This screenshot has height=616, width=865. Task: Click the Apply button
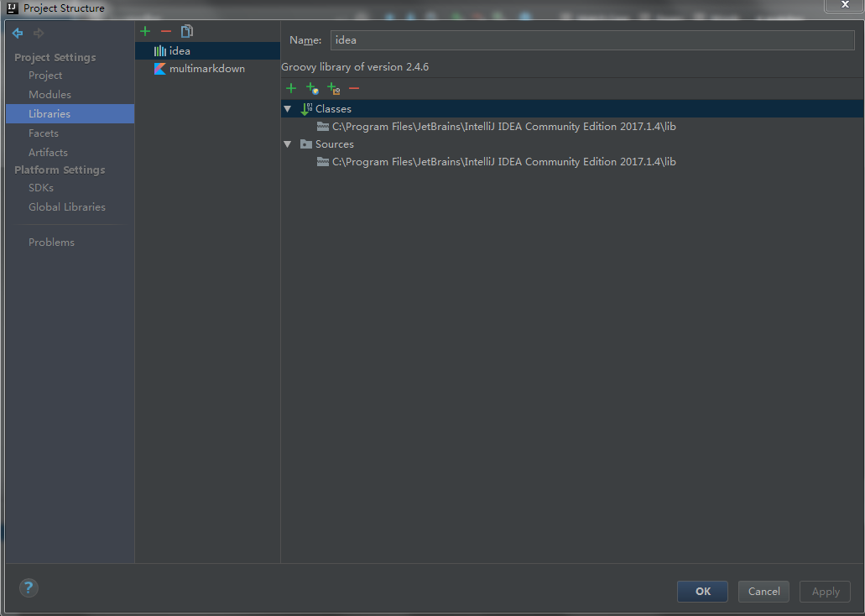pos(826,591)
